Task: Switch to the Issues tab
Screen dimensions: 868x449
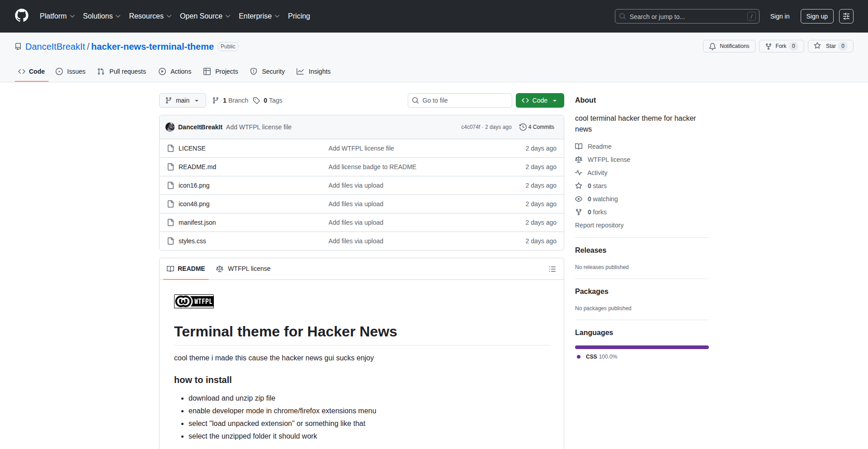Action: [x=71, y=71]
